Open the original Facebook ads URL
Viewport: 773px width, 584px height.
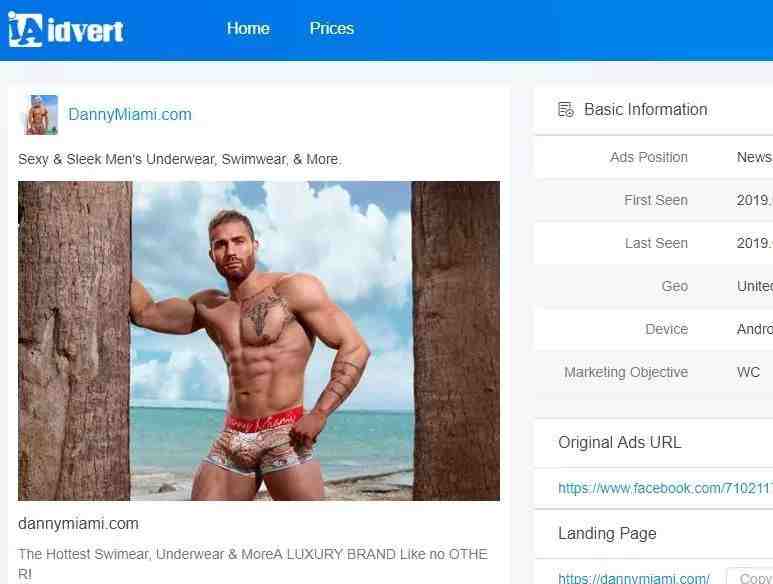666,488
